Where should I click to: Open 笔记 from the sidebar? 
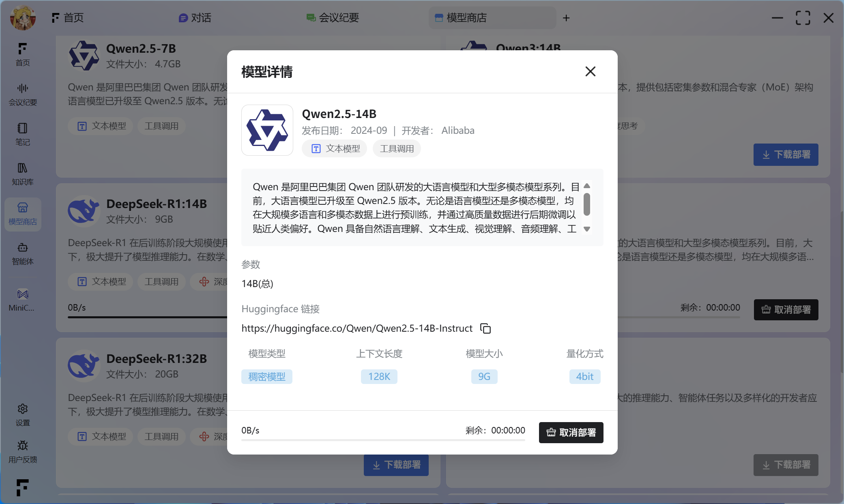(x=23, y=134)
